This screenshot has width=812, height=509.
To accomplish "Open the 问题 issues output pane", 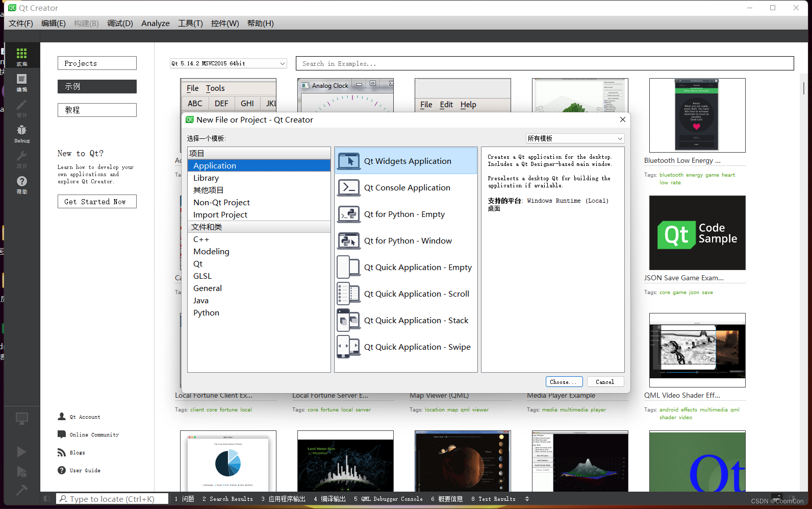I will pyautogui.click(x=185, y=499).
